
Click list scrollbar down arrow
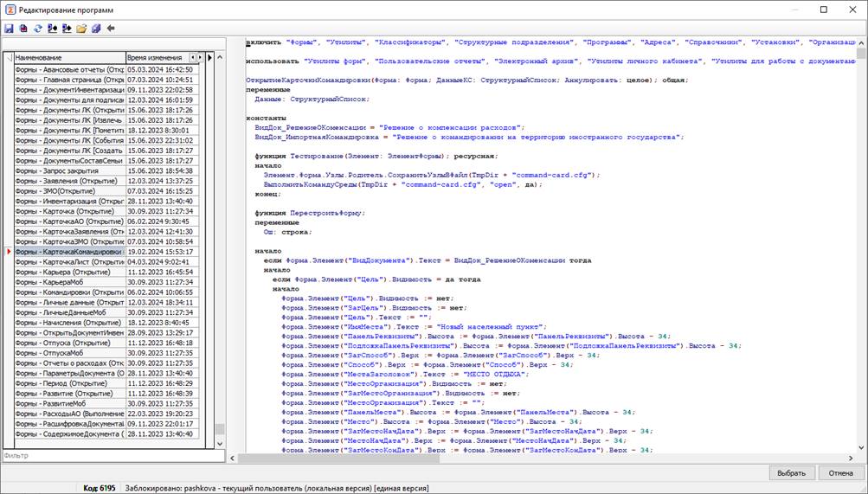click(220, 444)
